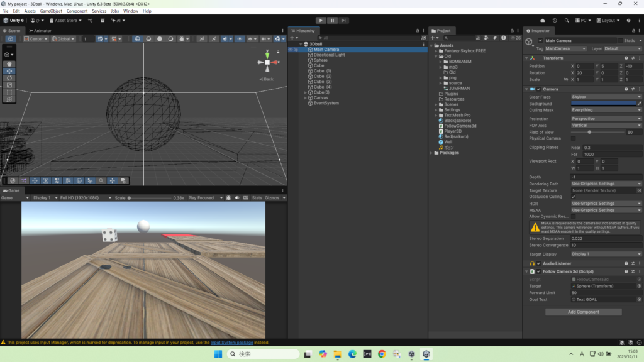Open Unity from the Windows taskbar
Screen dimensions: 644x362
(x=427, y=354)
